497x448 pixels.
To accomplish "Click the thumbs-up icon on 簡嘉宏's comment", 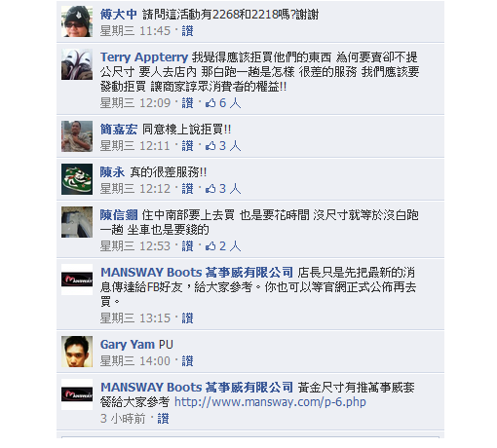I will tap(210, 146).
